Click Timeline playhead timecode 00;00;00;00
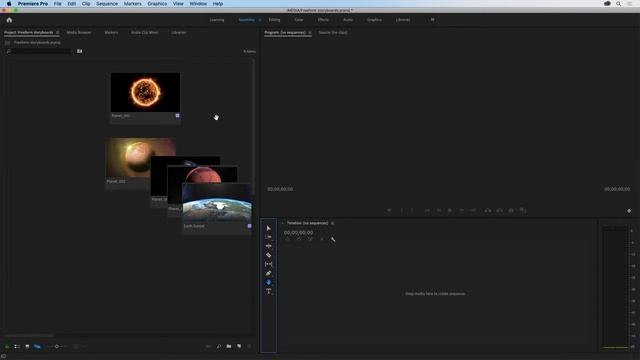 pyautogui.click(x=298, y=232)
